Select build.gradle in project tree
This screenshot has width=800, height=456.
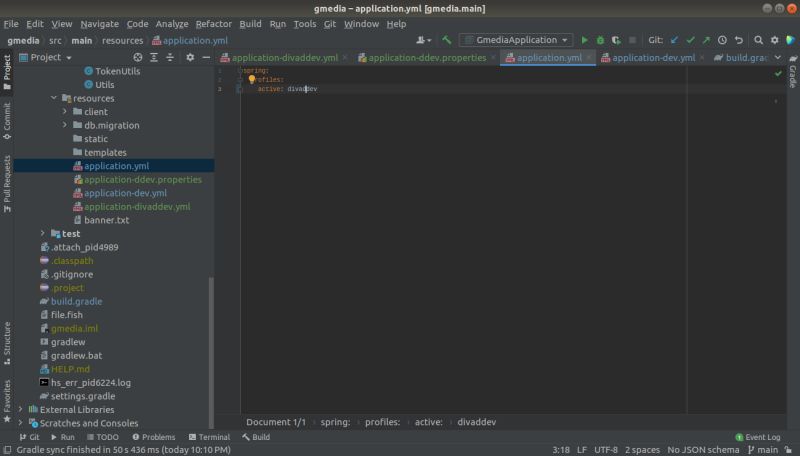76,301
